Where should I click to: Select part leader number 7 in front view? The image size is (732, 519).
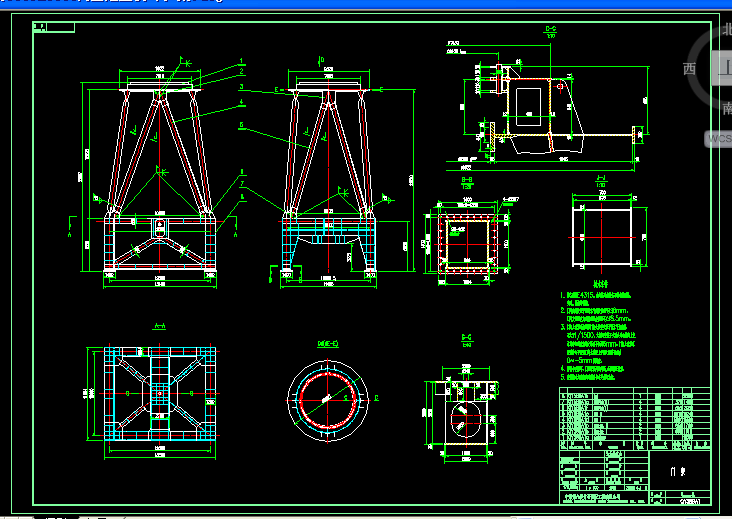coord(242,184)
